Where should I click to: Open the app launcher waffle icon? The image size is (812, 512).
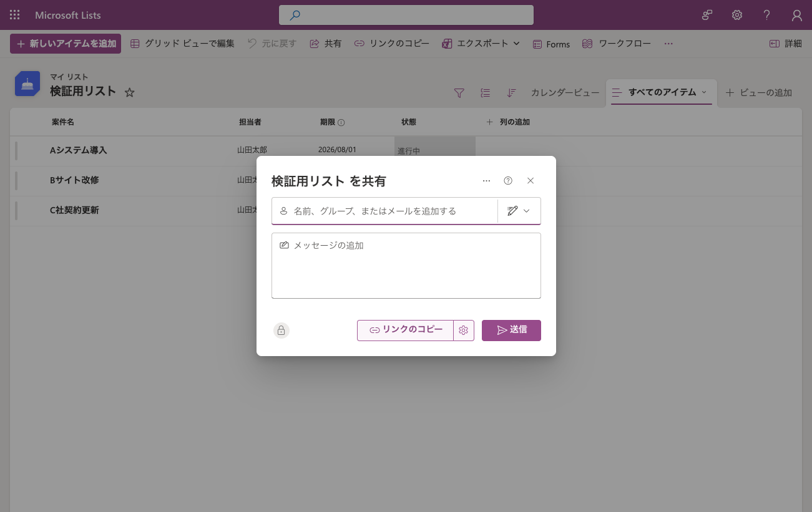(15, 15)
